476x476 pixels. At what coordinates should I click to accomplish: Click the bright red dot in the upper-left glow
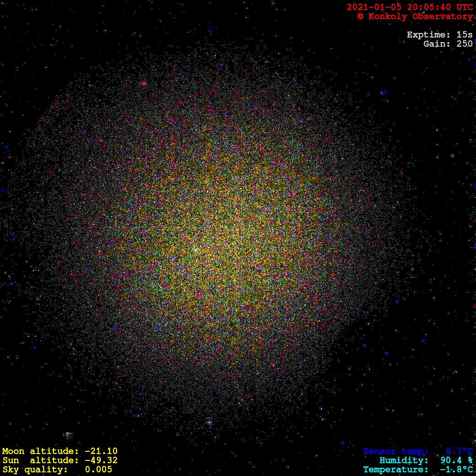pos(143,84)
